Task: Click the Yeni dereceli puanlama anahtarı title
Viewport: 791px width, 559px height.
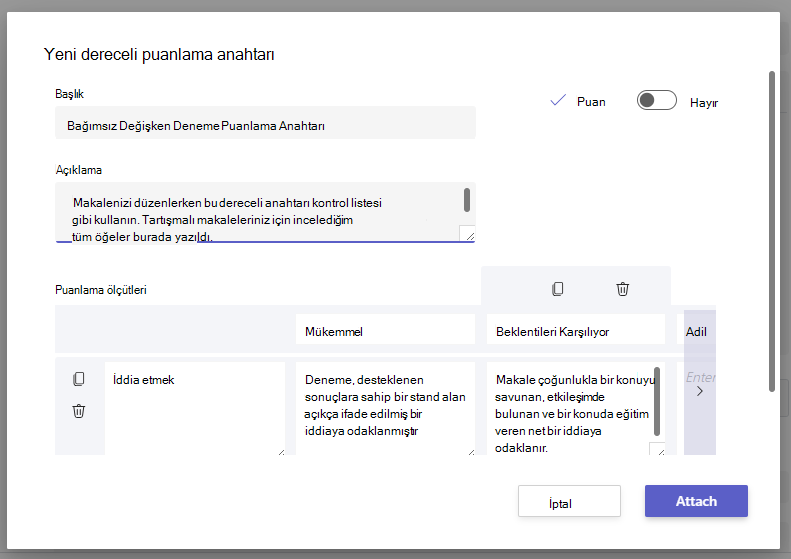Action: coord(159,54)
